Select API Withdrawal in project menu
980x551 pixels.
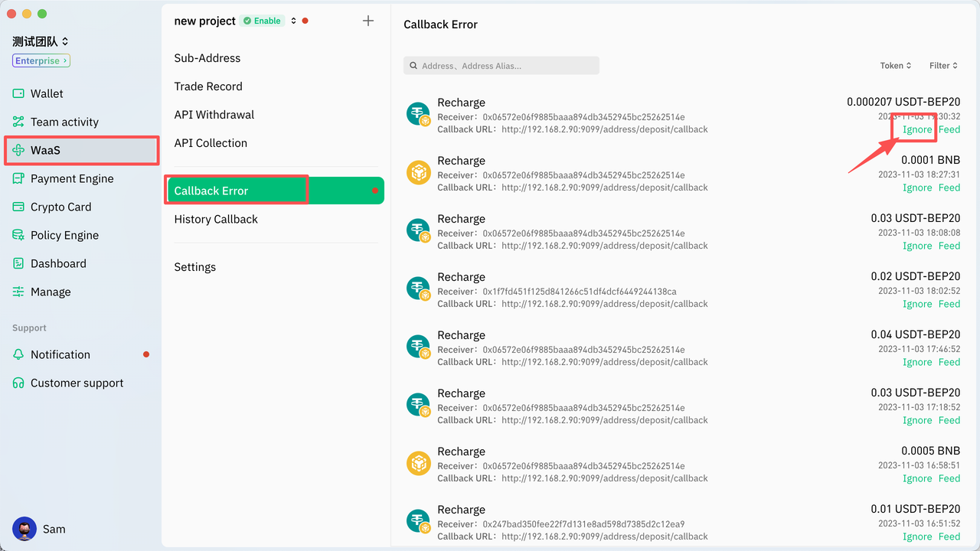click(214, 115)
